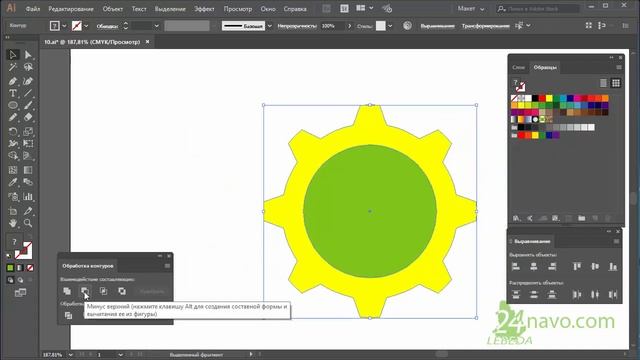This screenshot has height=360, width=640.
Task: Select the Slice tool
Action: [x=28, y=211]
